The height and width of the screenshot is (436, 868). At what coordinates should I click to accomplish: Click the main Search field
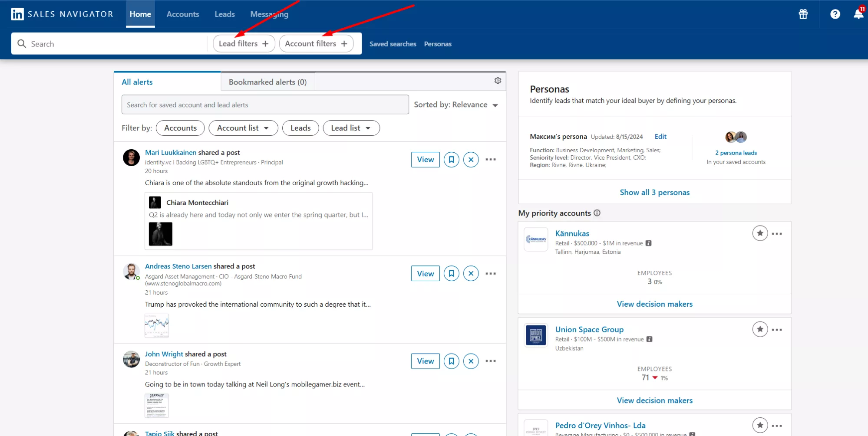pos(109,44)
